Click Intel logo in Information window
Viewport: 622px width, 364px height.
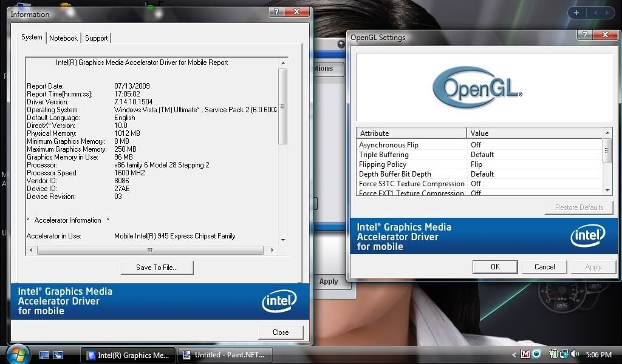[x=279, y=301]
